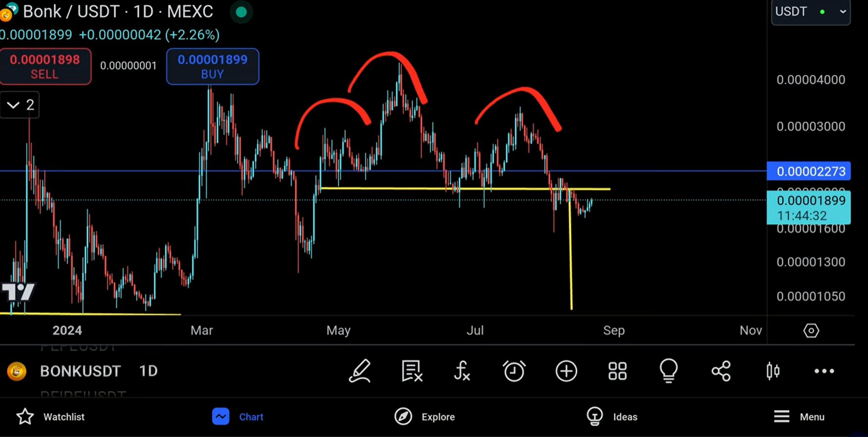Open the USDT currency dropdown
Screen dimensions: 868x437
(x=811, y=12)
